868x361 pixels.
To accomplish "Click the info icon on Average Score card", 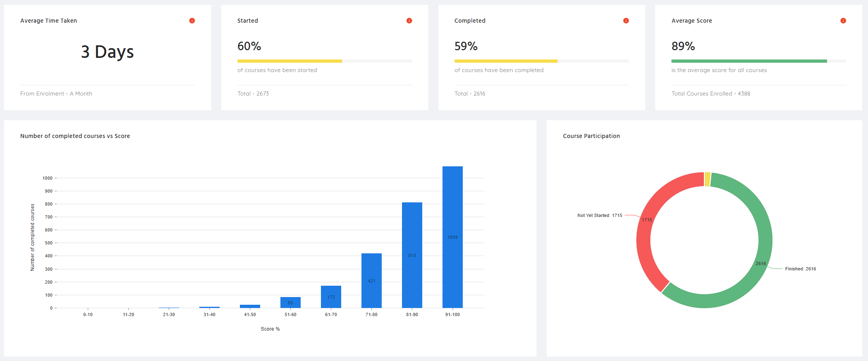I will [x=843, y=21].
